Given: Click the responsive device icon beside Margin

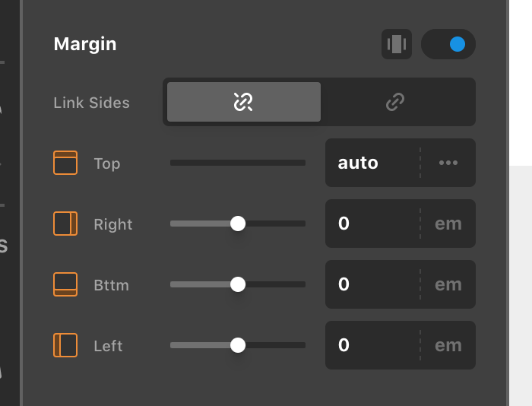Looking at the screenshot, I should pos(397,44).
